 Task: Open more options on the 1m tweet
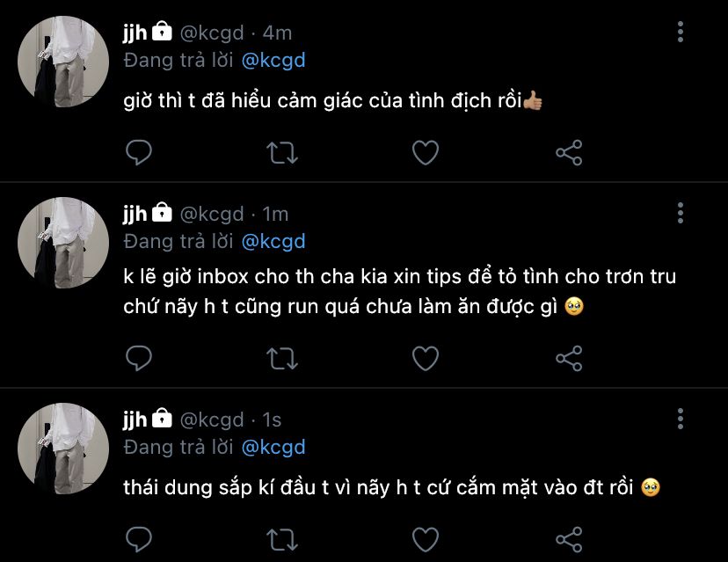681,213
